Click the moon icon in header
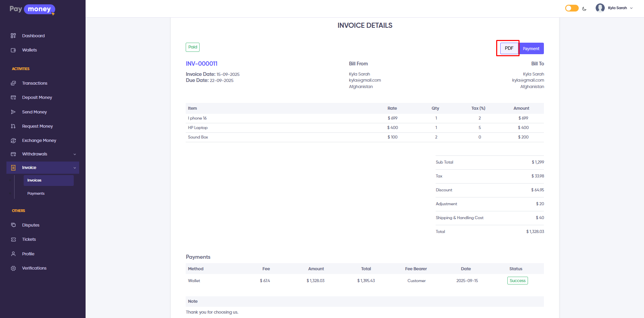The height and width of the screenshot is (318, 644). click(x=584, y=9)
